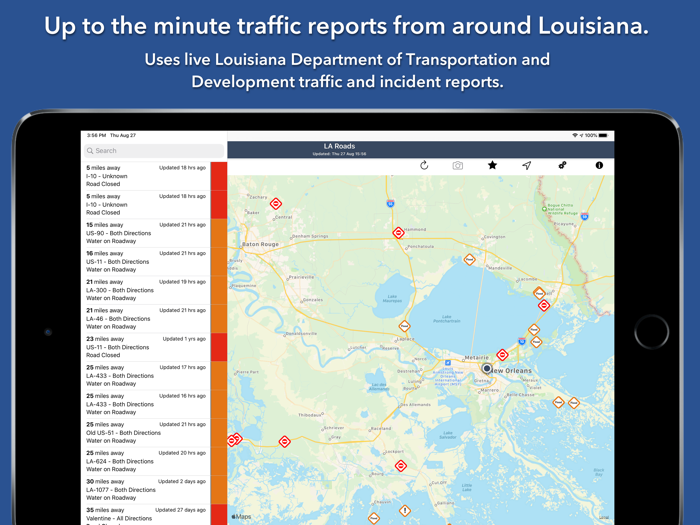Tap the refresh icon in the map toolbar
This screenshot has width=700, height=525.
424,166
